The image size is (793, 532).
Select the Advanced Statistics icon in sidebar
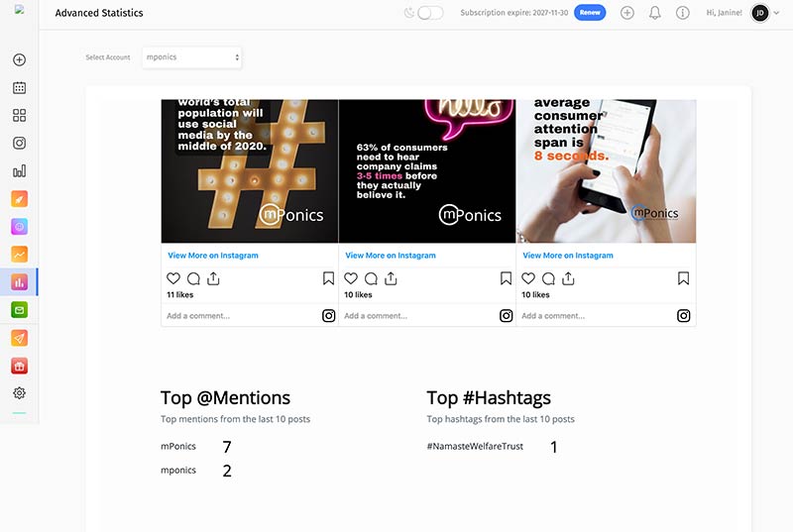pos(19,282)
